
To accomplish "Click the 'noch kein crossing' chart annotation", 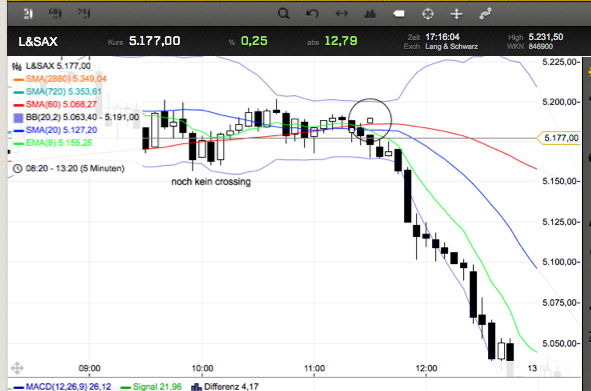I will tap(211, 182).
